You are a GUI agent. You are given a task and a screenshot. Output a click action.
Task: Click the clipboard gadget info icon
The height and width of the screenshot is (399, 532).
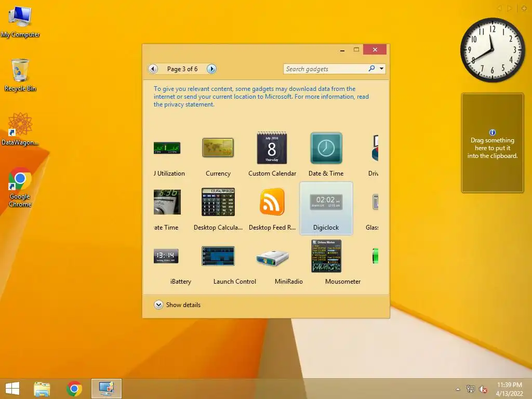(493, 132)
